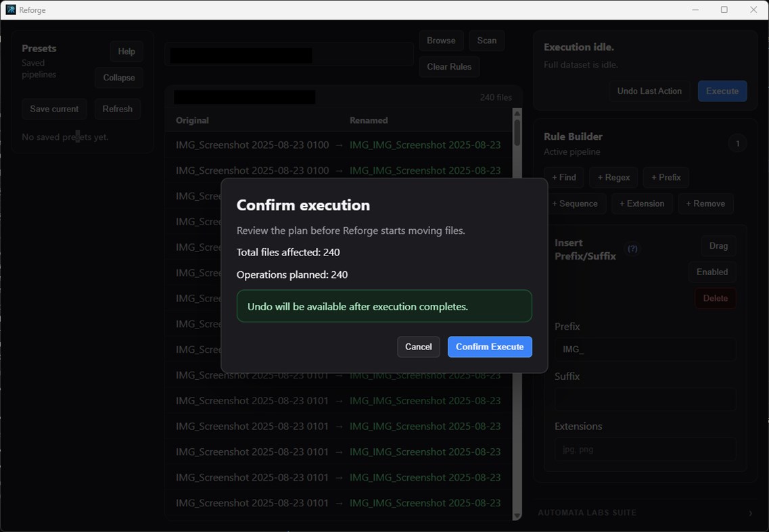Add a Prefix rule to the pipeline
The height and width of the screenshot is (532, 769).
[x=666, y=177]
